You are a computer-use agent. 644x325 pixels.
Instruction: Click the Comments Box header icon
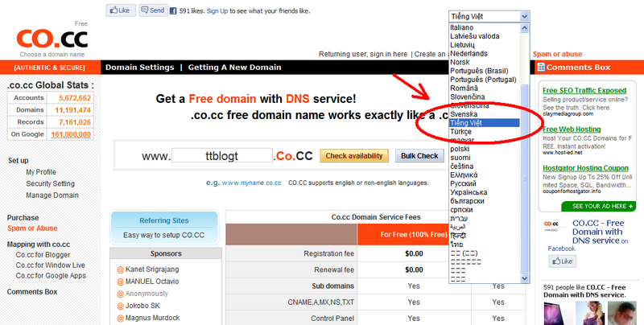[541, 67]
